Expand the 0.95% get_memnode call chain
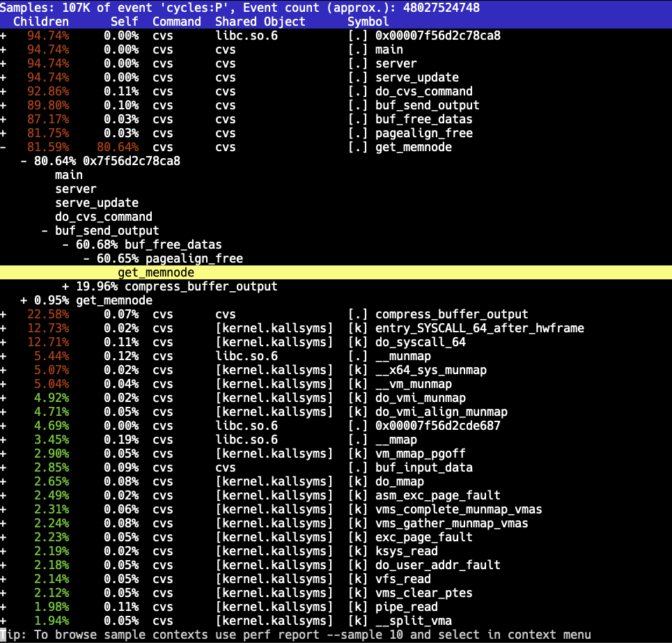Viewport: 672px width, 643px height. [24, 300]
